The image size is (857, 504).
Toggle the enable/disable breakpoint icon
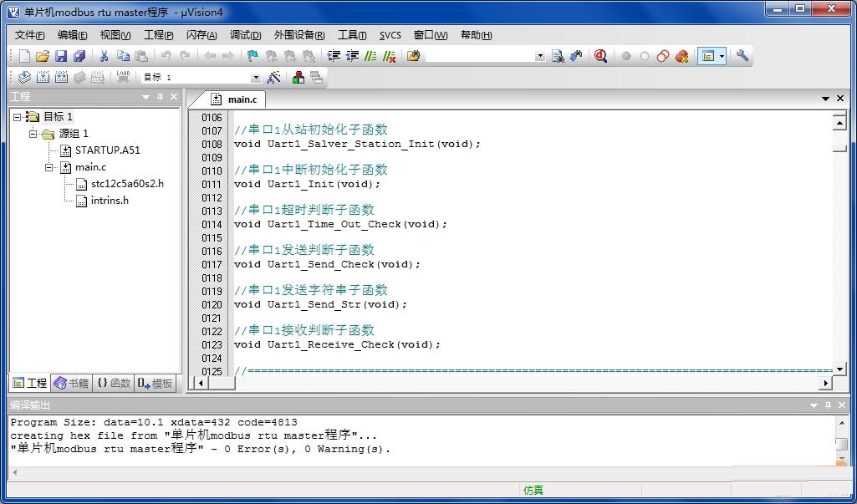pos(644,56)
